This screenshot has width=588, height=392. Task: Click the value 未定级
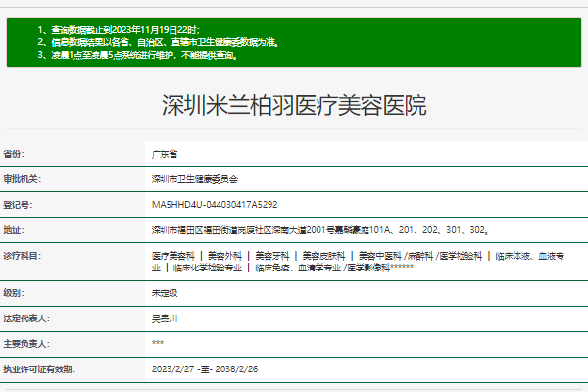pyautogui.click(x=165, y=293)
